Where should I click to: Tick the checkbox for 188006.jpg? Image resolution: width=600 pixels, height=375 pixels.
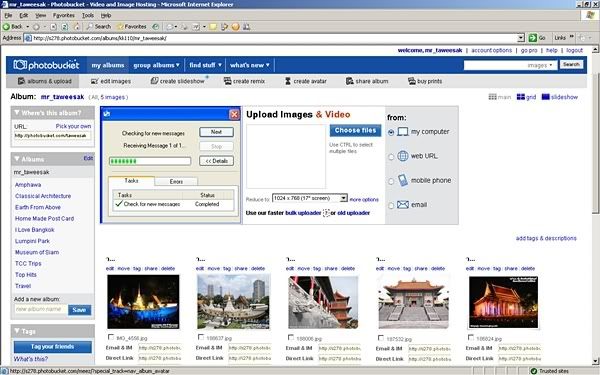pos(291,338)
